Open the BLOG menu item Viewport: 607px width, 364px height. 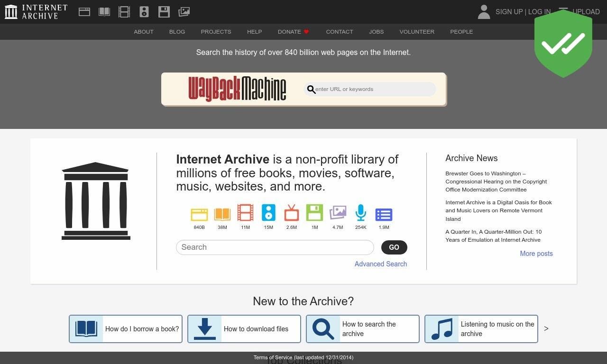[177, 32]
